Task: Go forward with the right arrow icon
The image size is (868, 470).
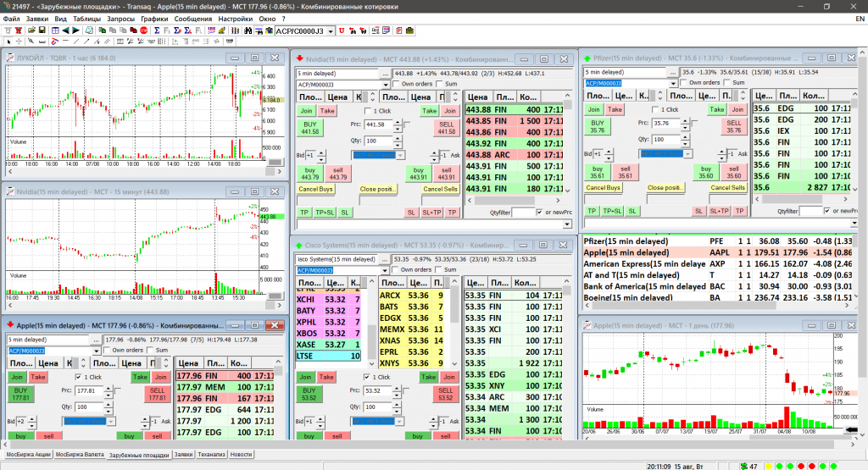Action: click(75, 30)
